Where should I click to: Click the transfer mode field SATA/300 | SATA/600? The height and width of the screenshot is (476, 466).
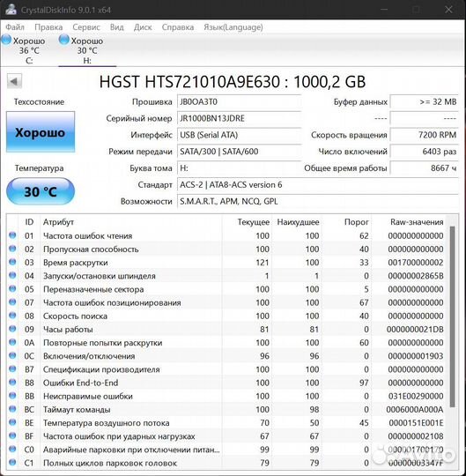click(239, 152)
